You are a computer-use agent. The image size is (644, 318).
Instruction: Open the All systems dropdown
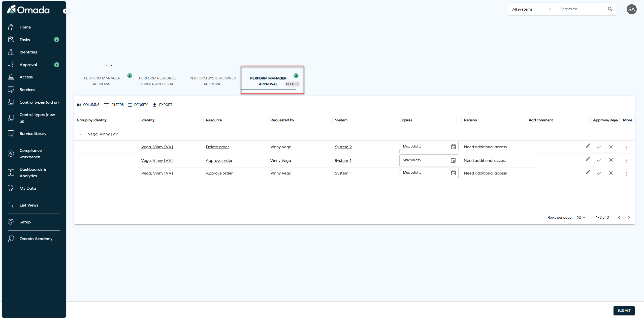(x=532, y=9)
